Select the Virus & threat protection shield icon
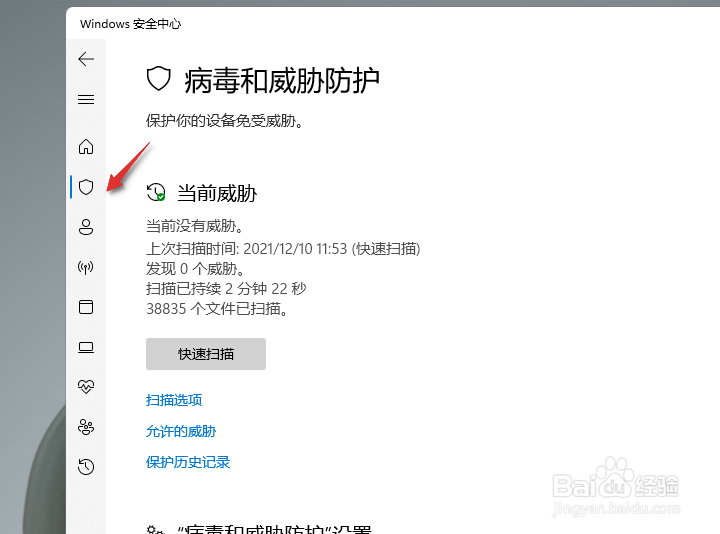Screen dimensions: 720x534 pos(86,187)
